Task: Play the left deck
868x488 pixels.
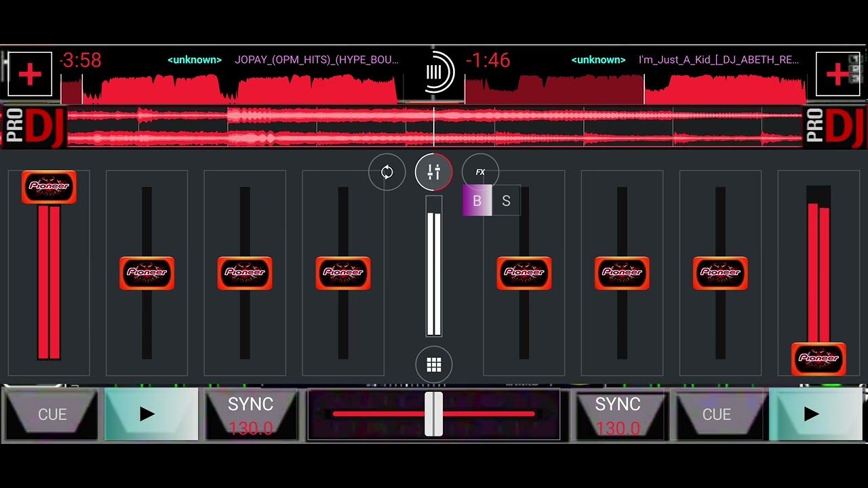Action: click(x=151, y=414)
